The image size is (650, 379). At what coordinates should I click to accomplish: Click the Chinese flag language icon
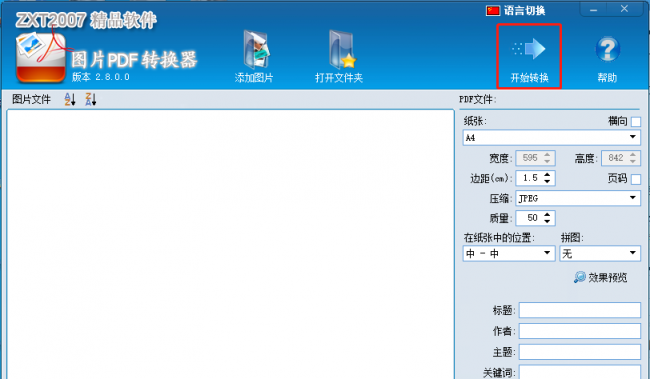493,10
